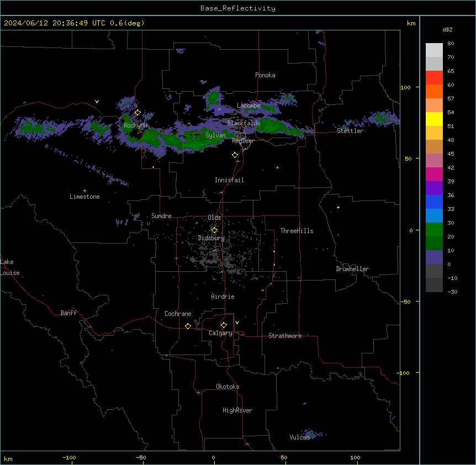Click the yellow diamond marker below Olds
This screenshot has height=465, width=476.
214,230
